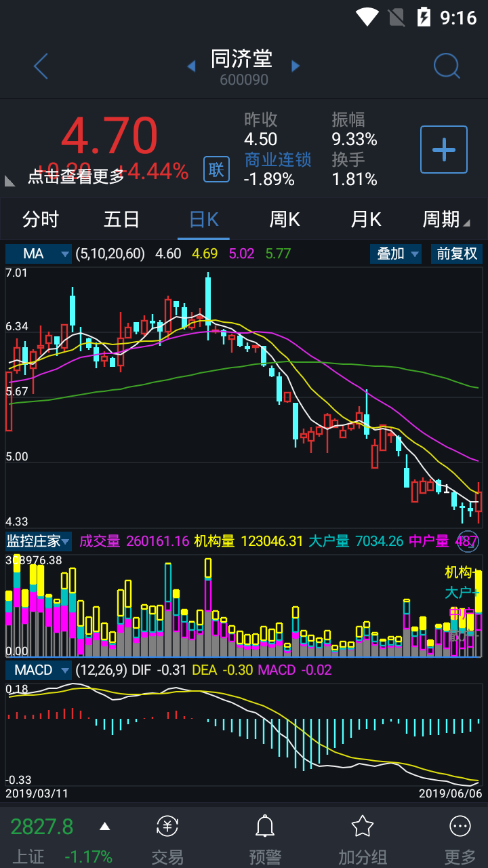488x868 pixels.
Task: Go to previous stock with left triangle
Action: coord(191,66)
